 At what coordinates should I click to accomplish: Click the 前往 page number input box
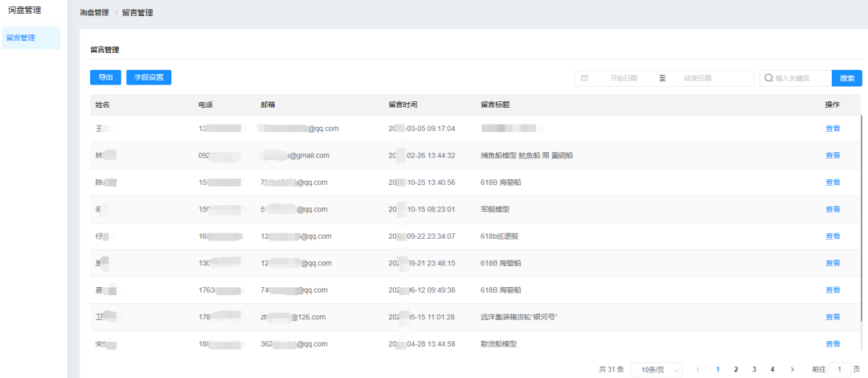tap(840, 369)
